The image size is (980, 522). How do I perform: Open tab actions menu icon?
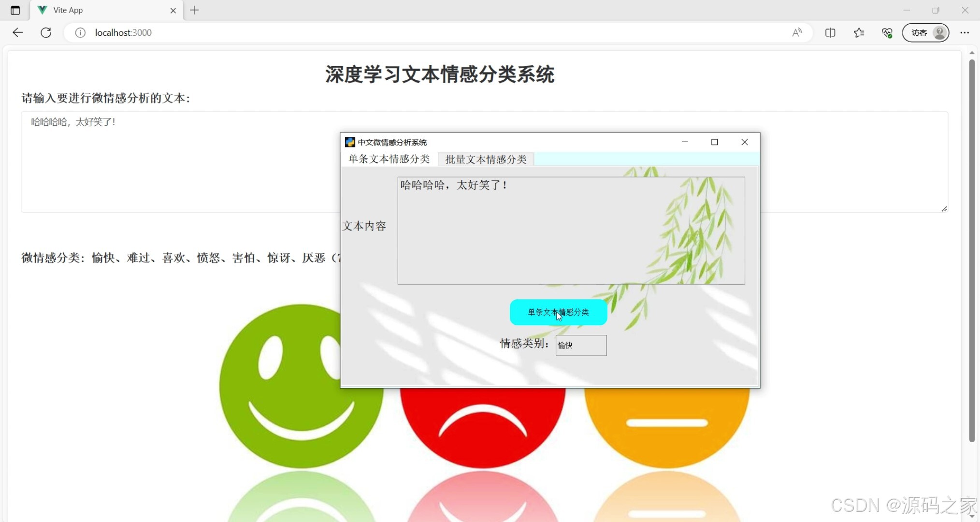coord(15,10)
